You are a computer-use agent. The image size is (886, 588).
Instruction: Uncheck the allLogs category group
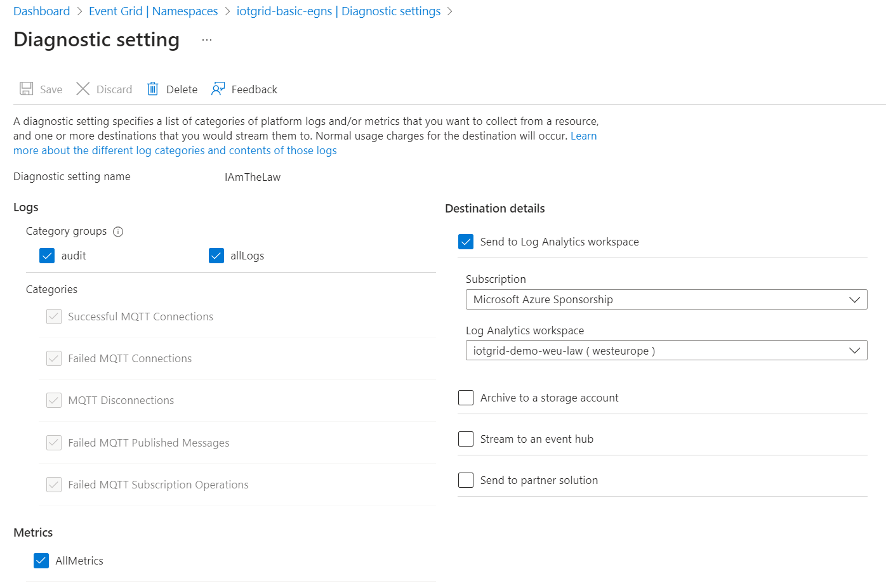pyautogui.click(x=216, y=256)
